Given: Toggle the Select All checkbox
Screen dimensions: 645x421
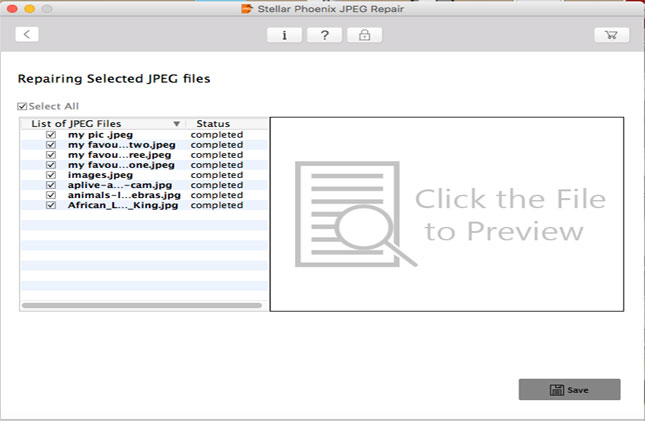Looking at the screenshot, I should coord(22,107).
